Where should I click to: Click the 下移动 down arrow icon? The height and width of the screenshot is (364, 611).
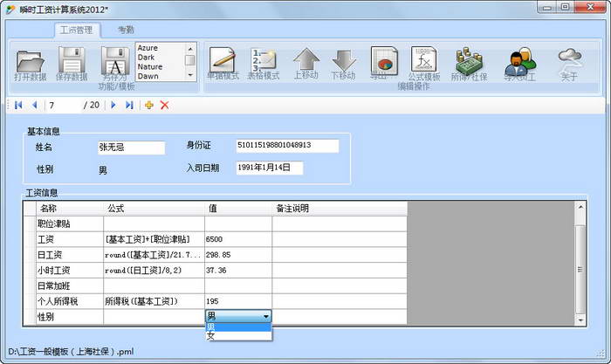point(343,64)
